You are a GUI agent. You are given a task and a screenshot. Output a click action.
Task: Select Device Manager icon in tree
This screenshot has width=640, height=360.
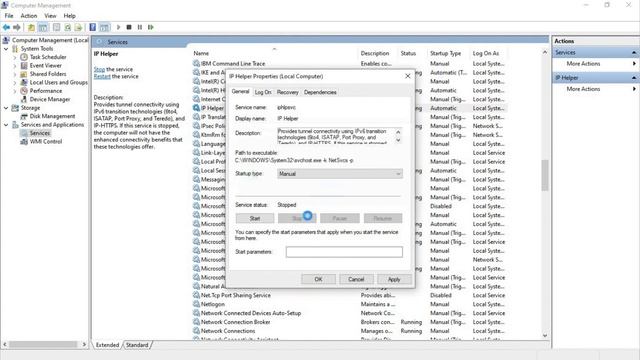(24, 99)
